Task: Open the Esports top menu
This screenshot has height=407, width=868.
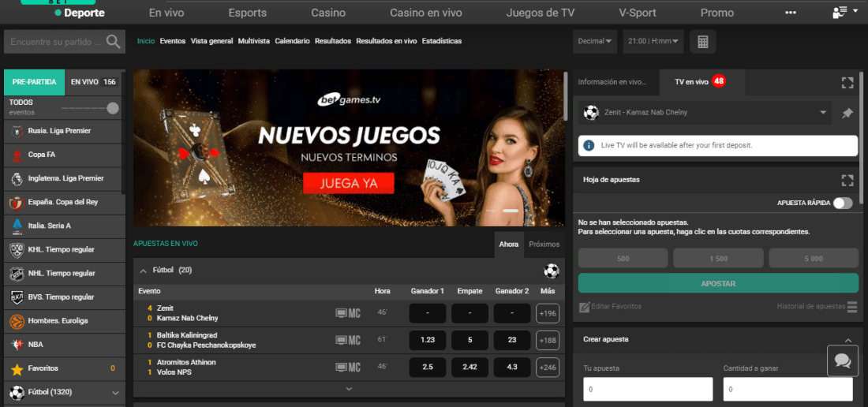Action: (248, 13)
